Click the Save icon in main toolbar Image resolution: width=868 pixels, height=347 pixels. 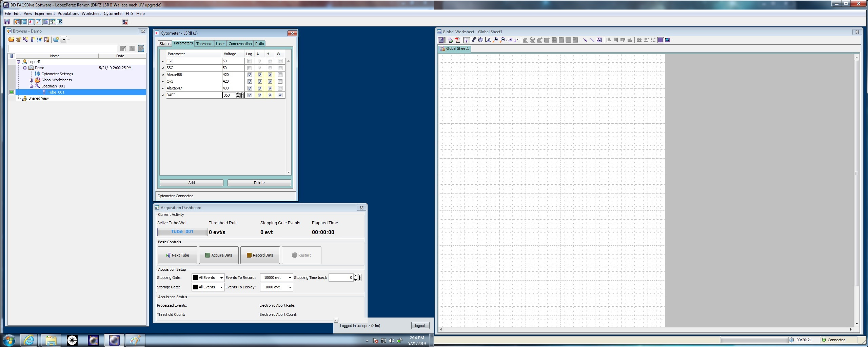[7, 22]
